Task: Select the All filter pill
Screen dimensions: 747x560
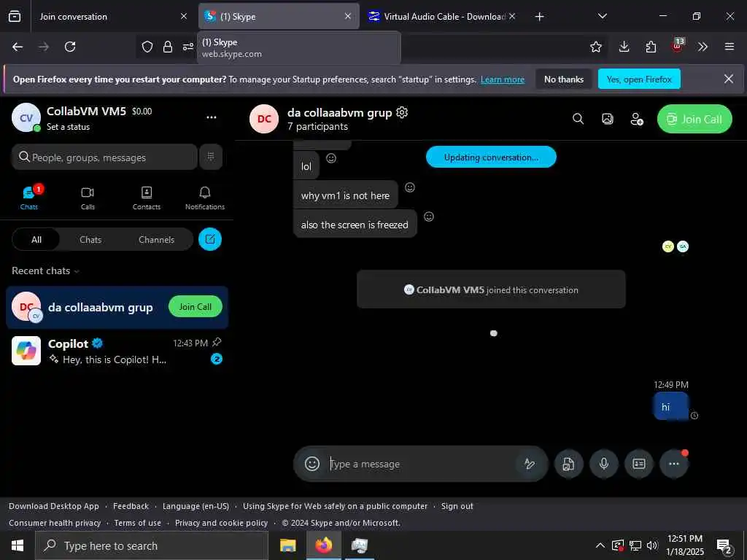Action: click(x=36, y=239)
